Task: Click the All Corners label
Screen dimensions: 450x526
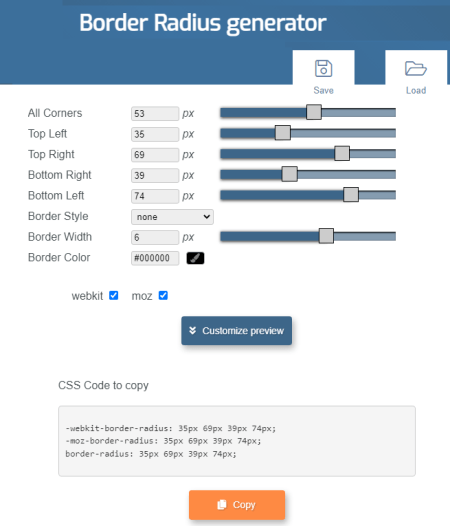Action: pyautogui.click(x=55, y=113)
